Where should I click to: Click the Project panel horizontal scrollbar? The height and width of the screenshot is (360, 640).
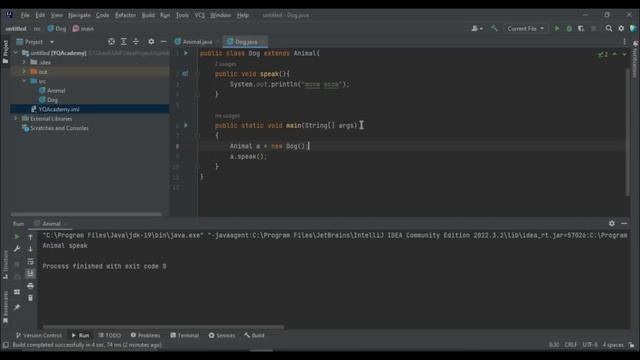86,214
